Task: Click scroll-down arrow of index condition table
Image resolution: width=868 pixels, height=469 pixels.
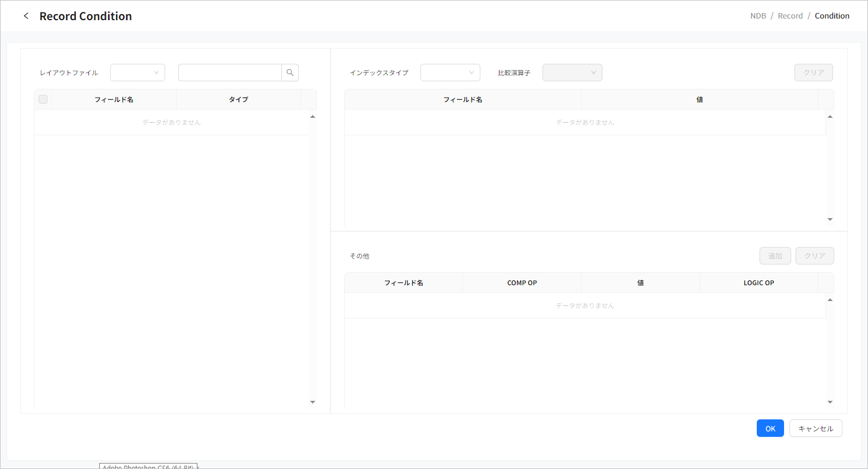Action: [830, 219]
